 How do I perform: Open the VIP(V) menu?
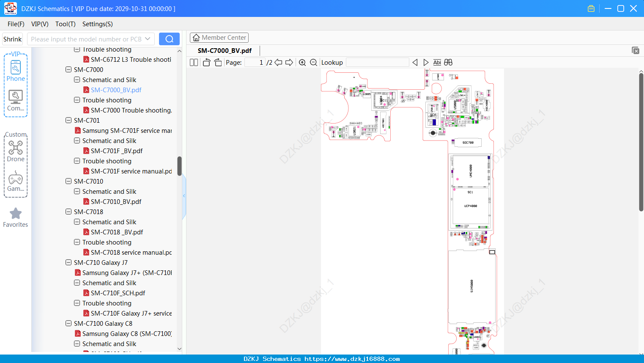[x=40, y=24]
